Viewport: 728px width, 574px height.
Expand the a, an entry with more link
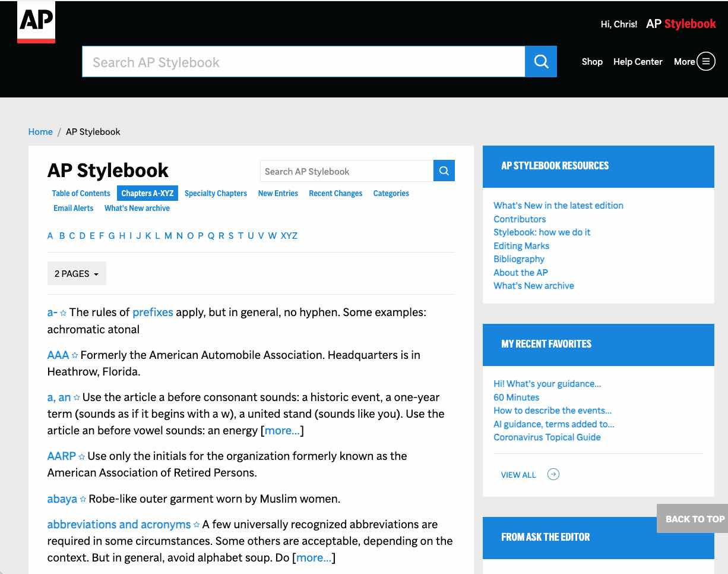282,431
